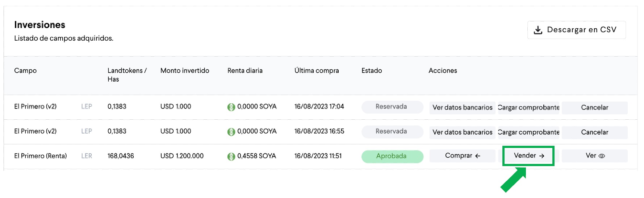This screenshot has height=198, width=644.
Task: Click the soya icon in El Primero (Renta) row
Action: coord(231,156)
